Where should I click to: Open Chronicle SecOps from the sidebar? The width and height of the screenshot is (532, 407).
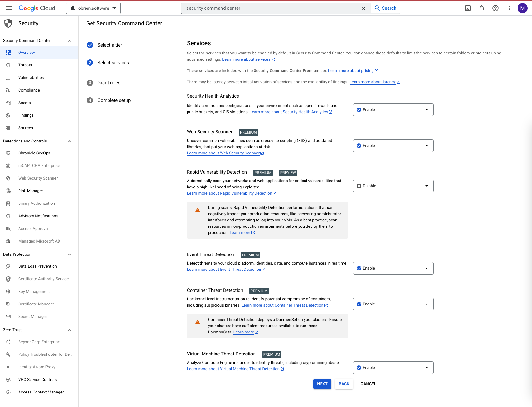8,153
